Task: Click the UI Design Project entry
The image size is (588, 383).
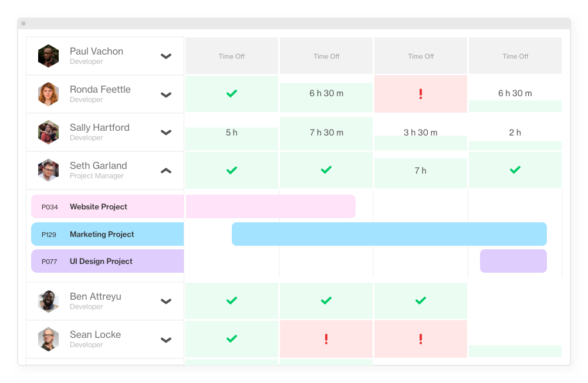Action: click(x=100, y=261)
